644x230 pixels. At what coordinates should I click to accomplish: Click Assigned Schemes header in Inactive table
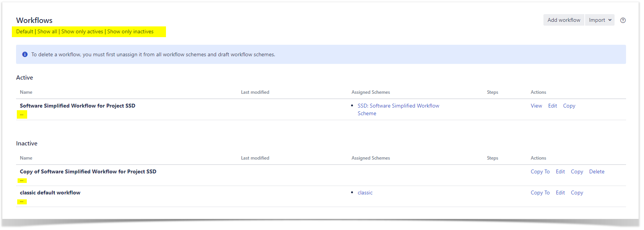click(371, 158)
